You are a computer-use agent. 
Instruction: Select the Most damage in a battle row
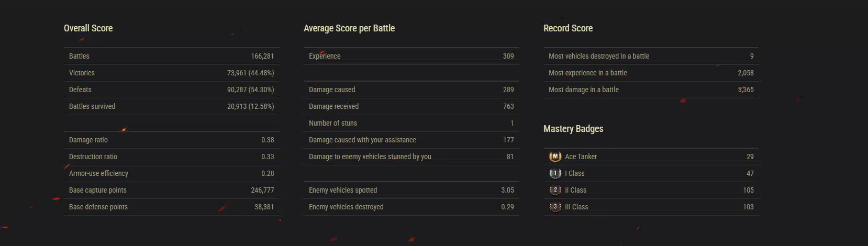pyautogui.click(x=651, y=90)
